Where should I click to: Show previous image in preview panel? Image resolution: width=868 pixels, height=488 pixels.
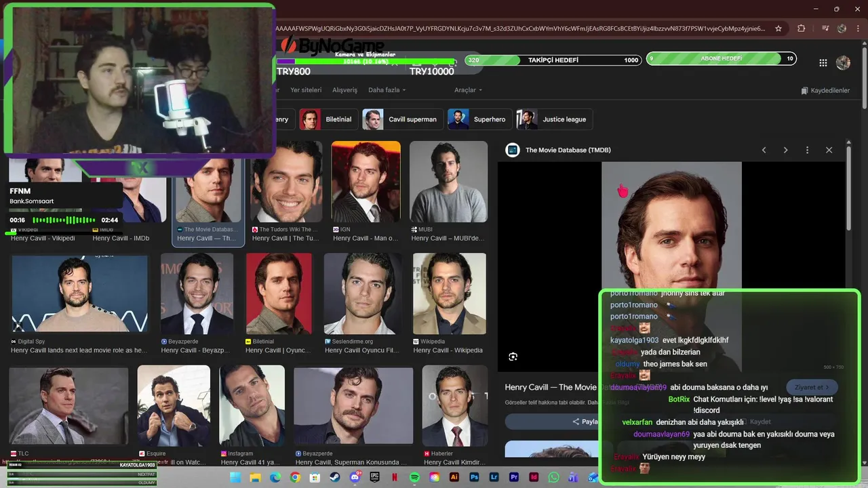point(764,150)
